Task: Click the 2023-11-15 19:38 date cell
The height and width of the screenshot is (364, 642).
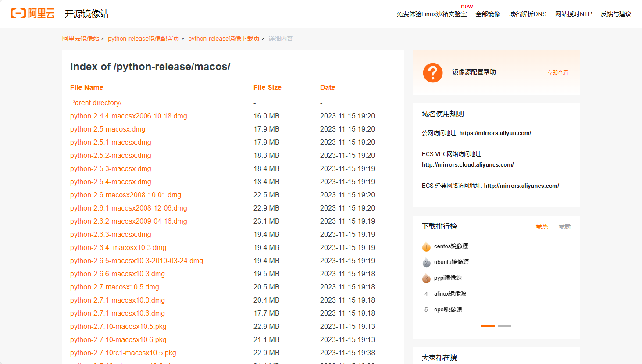Action: point(347,353)
